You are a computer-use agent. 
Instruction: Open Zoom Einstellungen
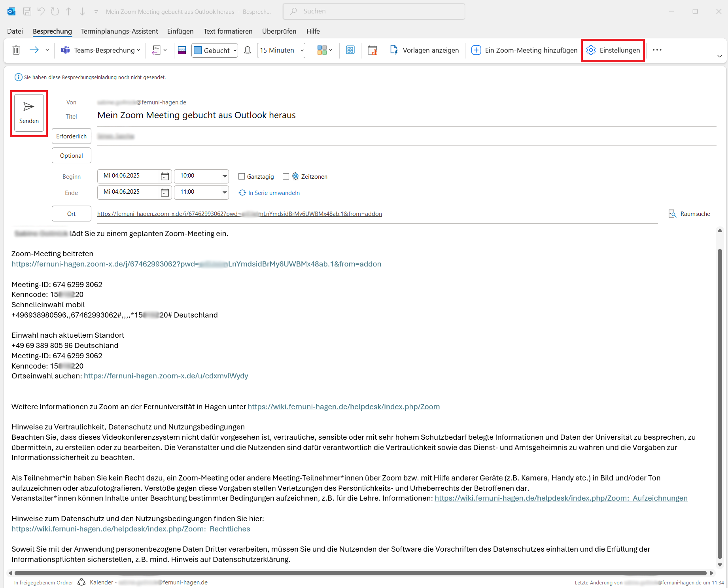pos(613,50)
